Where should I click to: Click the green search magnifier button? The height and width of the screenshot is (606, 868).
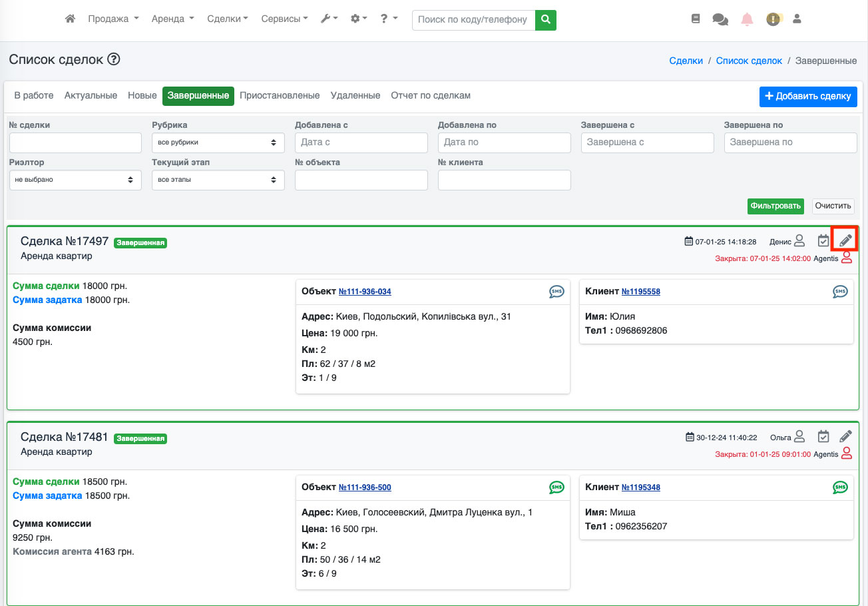(546, 20)
